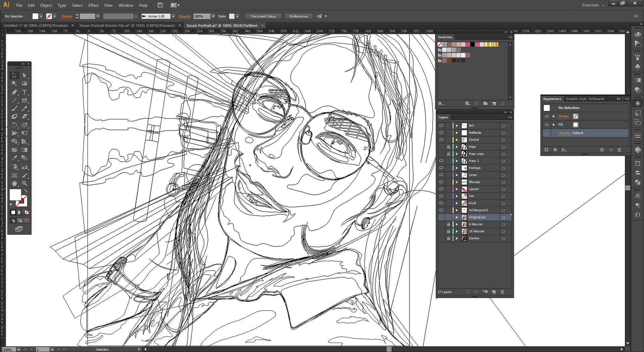Image resolution: width=644 pixels, height=352 pixels.
Task: Select the Hand tool
Action: tap(14, 184)
